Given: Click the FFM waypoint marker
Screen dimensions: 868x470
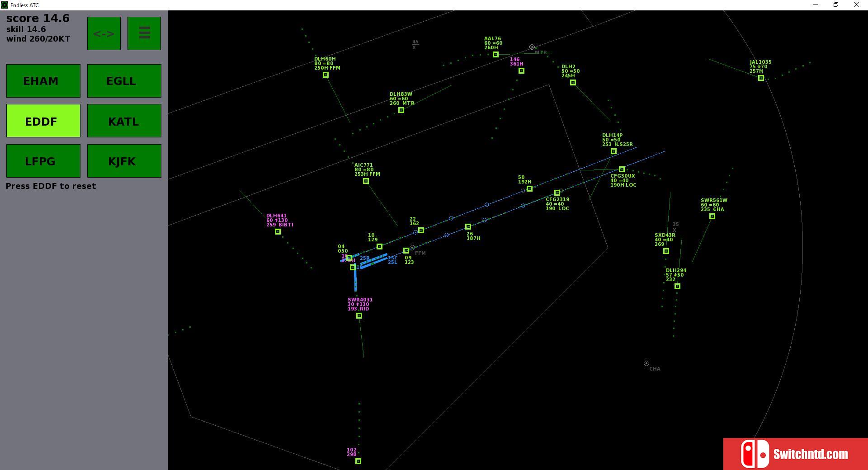Looking at the screenshot, I should 412,248.
